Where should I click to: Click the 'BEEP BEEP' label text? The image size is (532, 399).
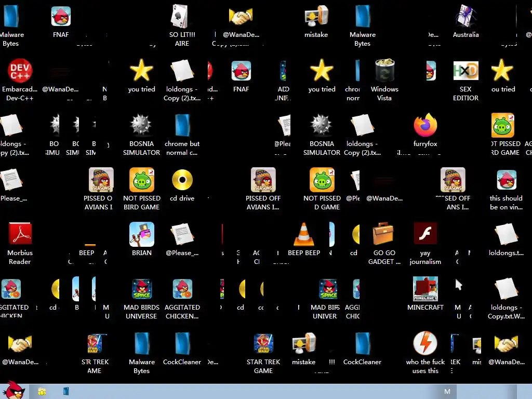coord(303,253)
